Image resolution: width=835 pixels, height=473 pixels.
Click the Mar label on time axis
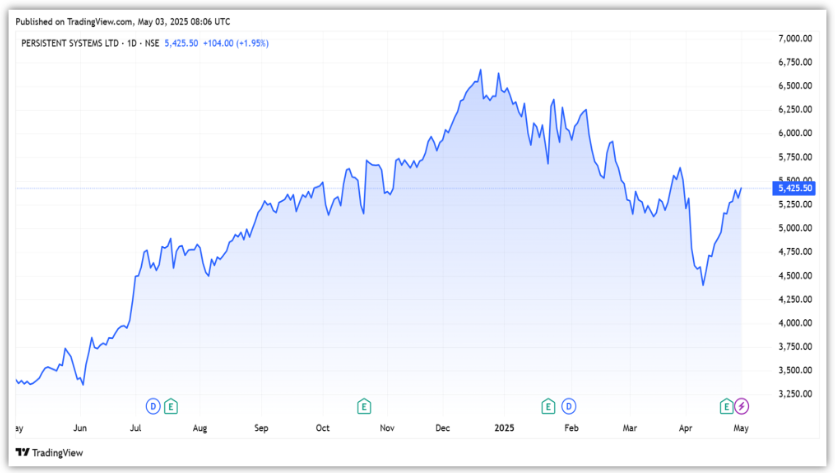pyautogui.click(x=630, y=428)
